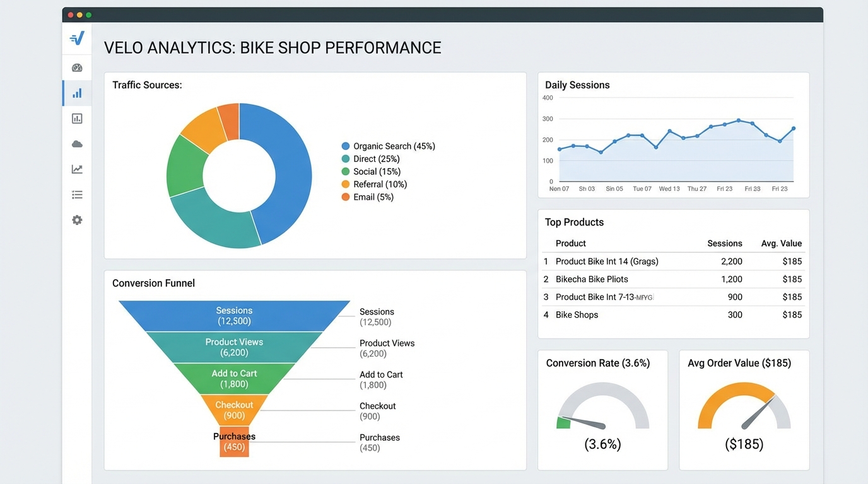868x484 pixels.
Task: Select the cloud sync icon
Action: 76,144
